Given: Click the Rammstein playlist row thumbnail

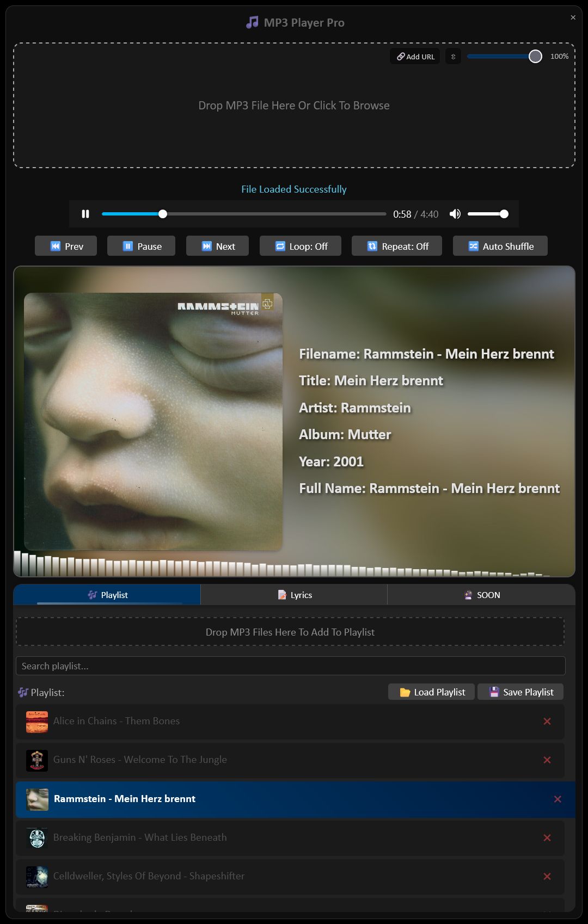Looking at the screenshot, I should point(37,799).
